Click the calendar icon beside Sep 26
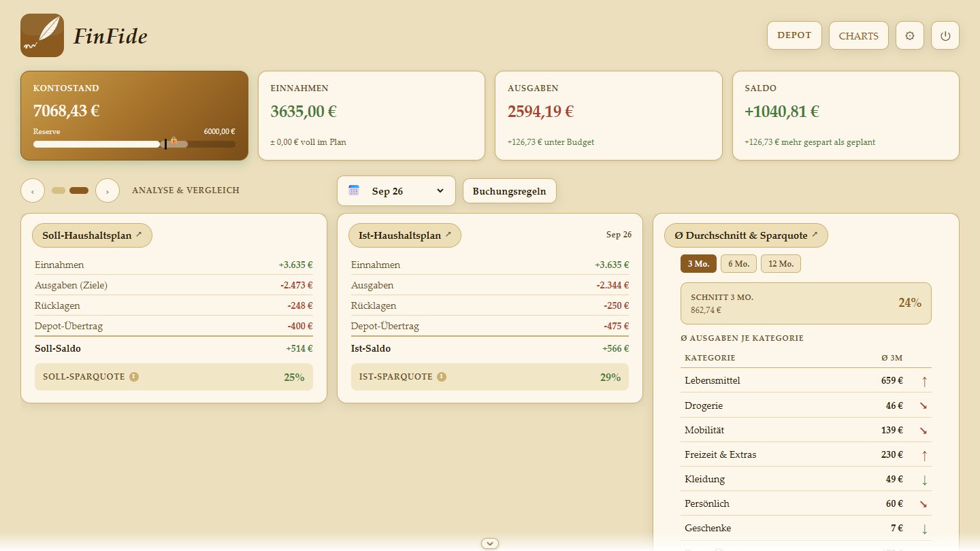This screenshot has height=551, width=980. point(354,190)
